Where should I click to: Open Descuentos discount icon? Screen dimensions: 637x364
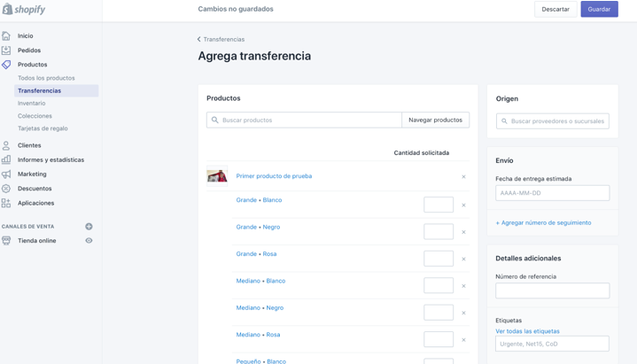click(x=6, y=189)
